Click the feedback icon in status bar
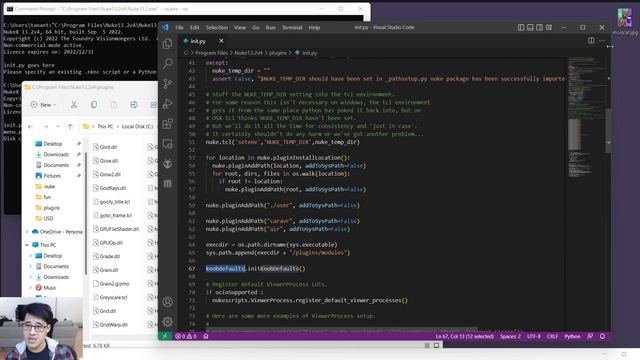Image resolution: width=640 pixels, height=360 pixels. [590, 336]
